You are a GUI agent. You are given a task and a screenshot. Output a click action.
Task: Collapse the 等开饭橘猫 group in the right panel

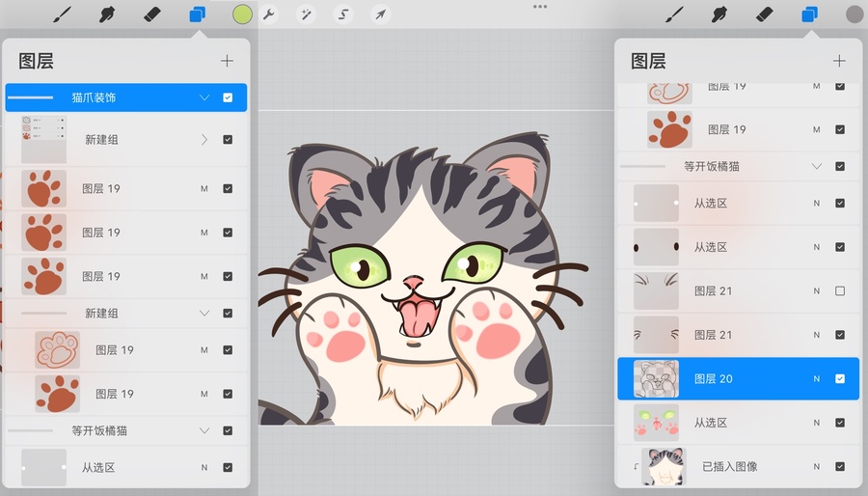tap(817, 167)
